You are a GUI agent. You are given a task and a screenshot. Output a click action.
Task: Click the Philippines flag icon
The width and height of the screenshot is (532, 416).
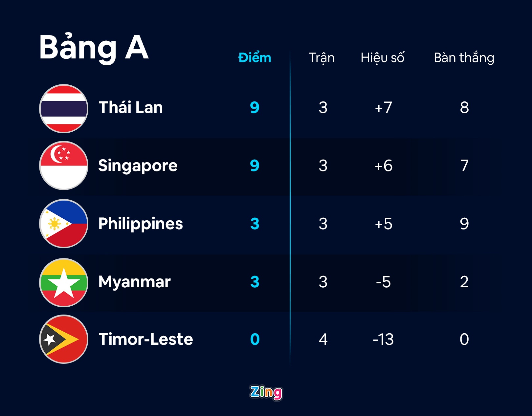[64, 224]
